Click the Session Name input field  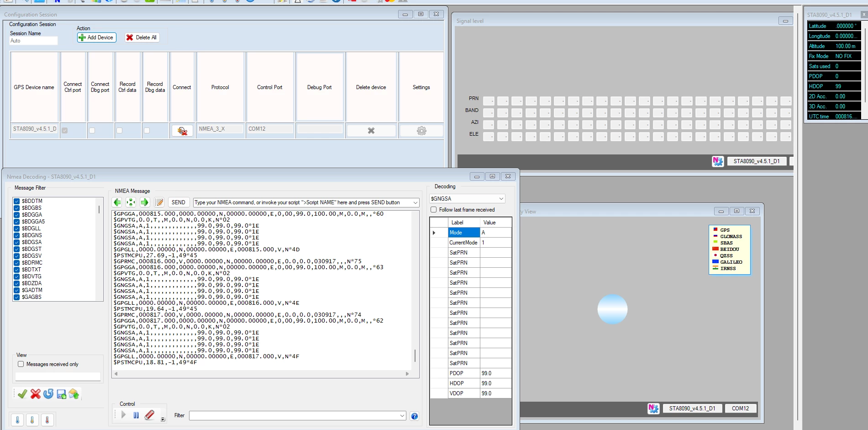[x=34, y=41]
